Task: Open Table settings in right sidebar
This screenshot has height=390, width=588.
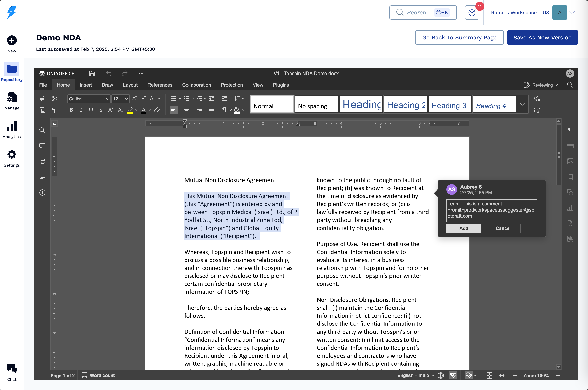Action: pos(570,146)
